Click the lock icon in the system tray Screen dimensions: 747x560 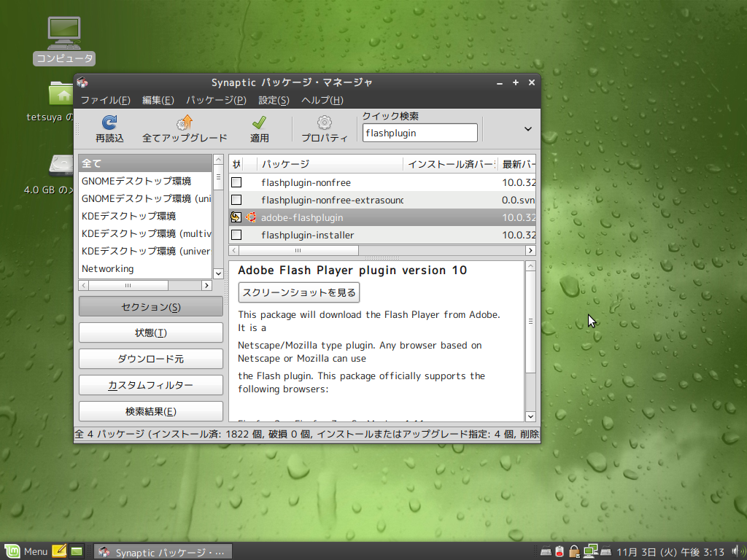click(x=574, y=551)
